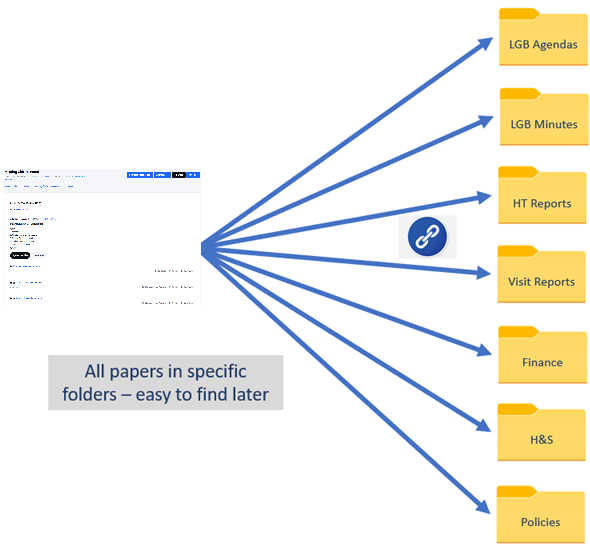The height and width of the screenshot is (546, 590).
Task: Select the arrowhead pointing to H&S folder
Action: point(484,425)
